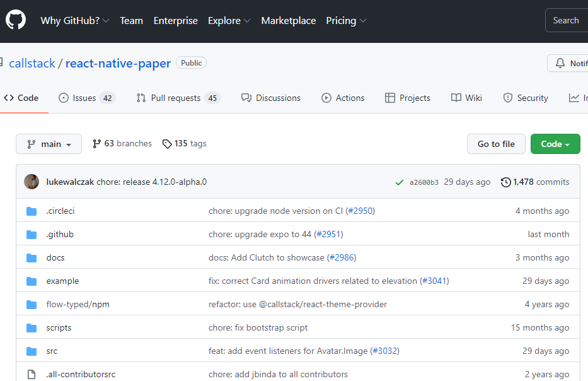Switch to the Pull requests tab
The image size is (588, 381).
178,98
